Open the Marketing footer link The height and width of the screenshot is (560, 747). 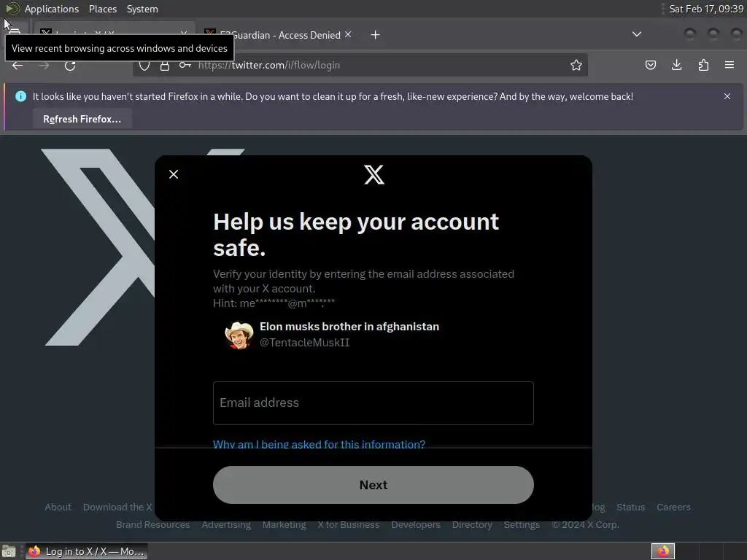pos(284,524)
